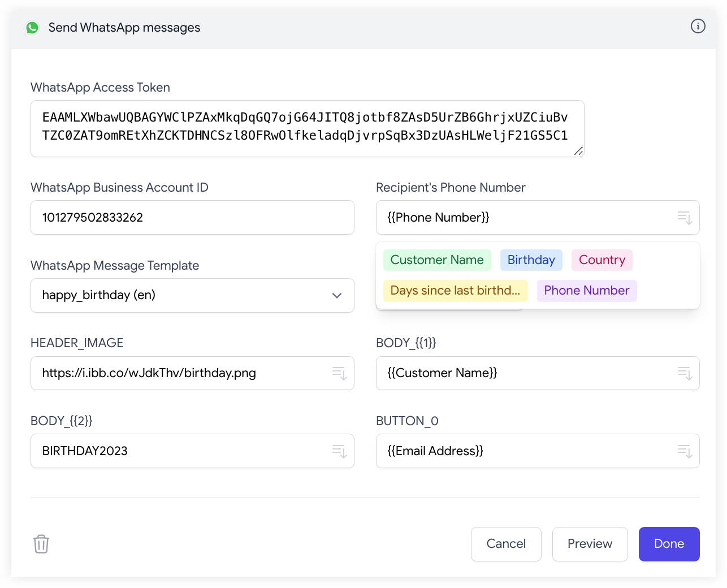The image size is (727, 588).
Task: Focus the WhatsApp Business Account ID field
Action: pos(192,218)
